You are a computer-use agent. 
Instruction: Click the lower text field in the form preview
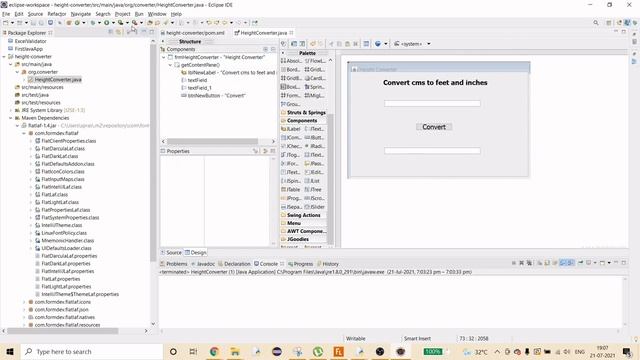click(x=432, y=151)
